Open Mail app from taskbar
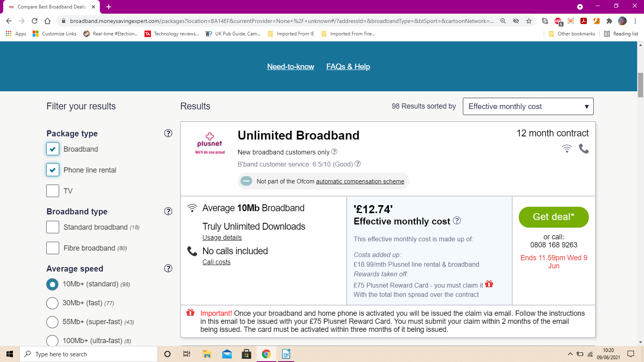 pyautogui.click(x=227, y=354)
